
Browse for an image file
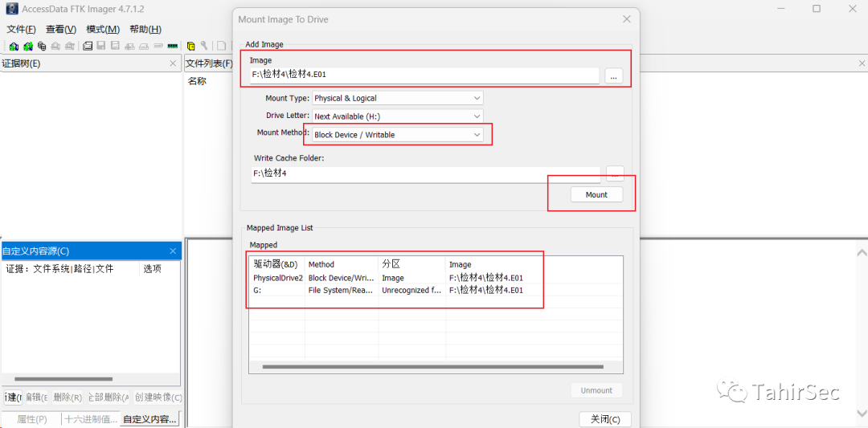click(x=613, y=76)
